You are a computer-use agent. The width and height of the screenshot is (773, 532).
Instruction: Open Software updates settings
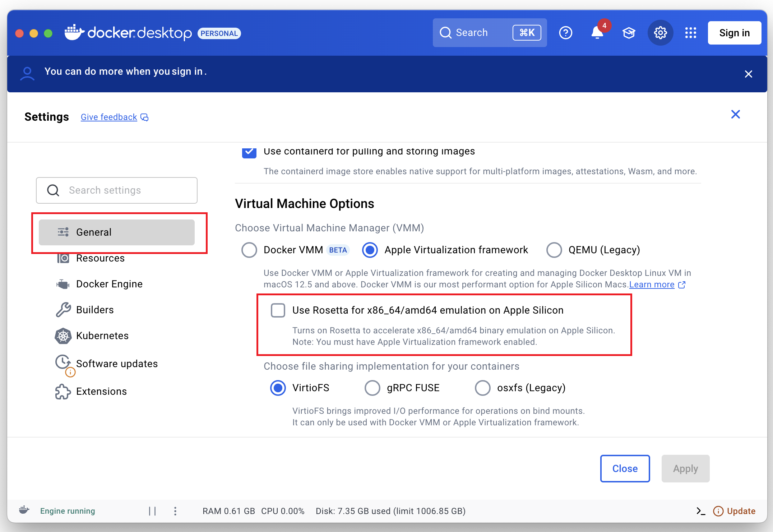click(117, 364)
